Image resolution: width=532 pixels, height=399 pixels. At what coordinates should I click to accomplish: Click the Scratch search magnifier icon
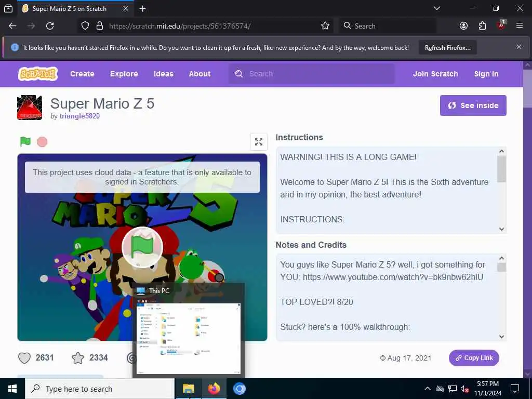coord(239,74)
